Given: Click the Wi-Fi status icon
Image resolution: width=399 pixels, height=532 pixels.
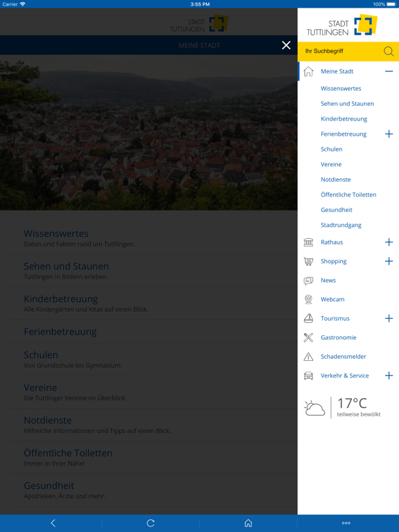Looking at the screenshot, I should 22,4.
